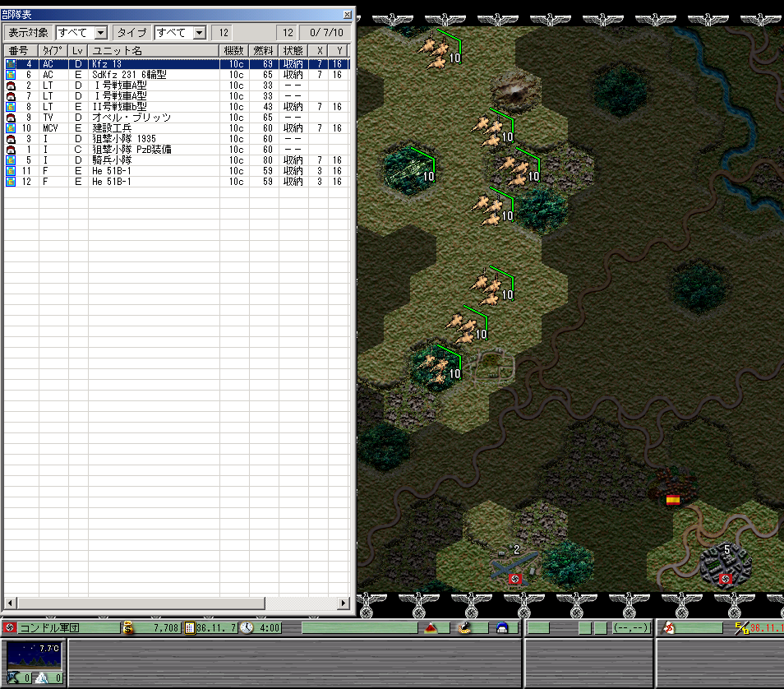This screenshot has height=689, width=784.
Task: Select unit number 11 He 51B-1 row
Action: pos(177,171)
